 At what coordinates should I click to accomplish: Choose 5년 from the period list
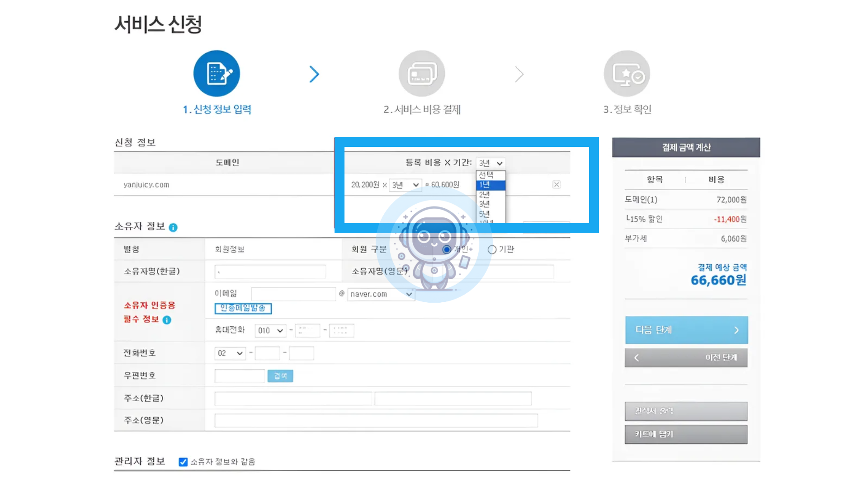click(x=490, y=214)
